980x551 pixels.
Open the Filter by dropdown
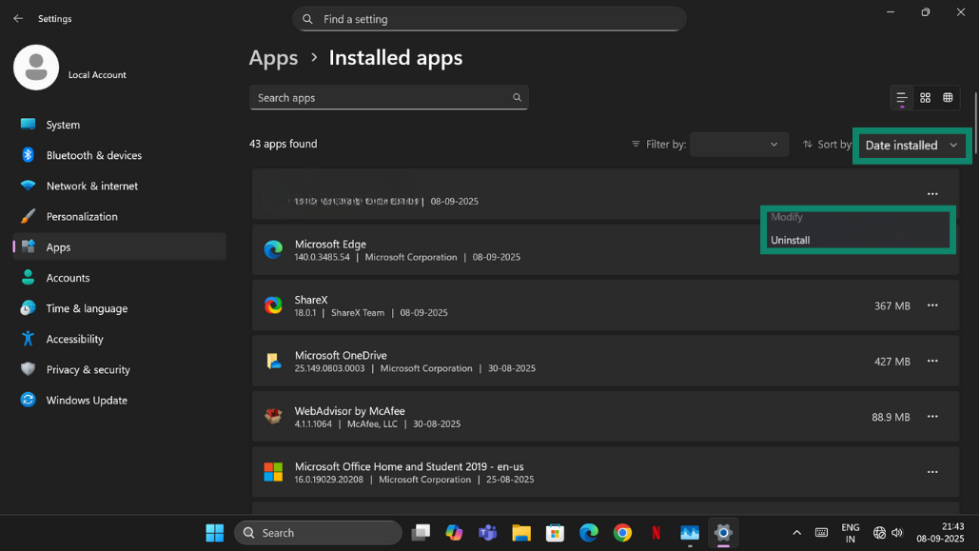point(738,144)
